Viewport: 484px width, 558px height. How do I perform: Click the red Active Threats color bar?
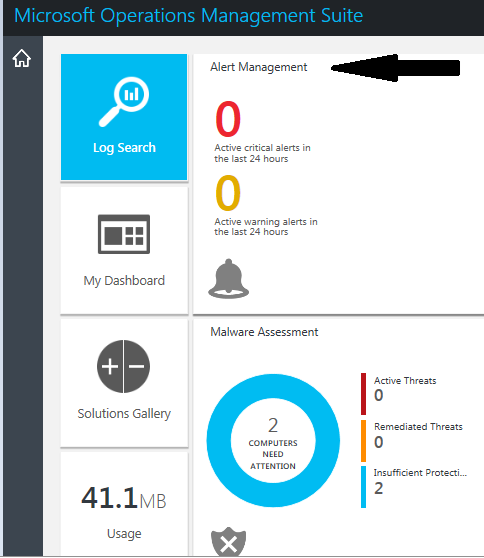(363, 394)
